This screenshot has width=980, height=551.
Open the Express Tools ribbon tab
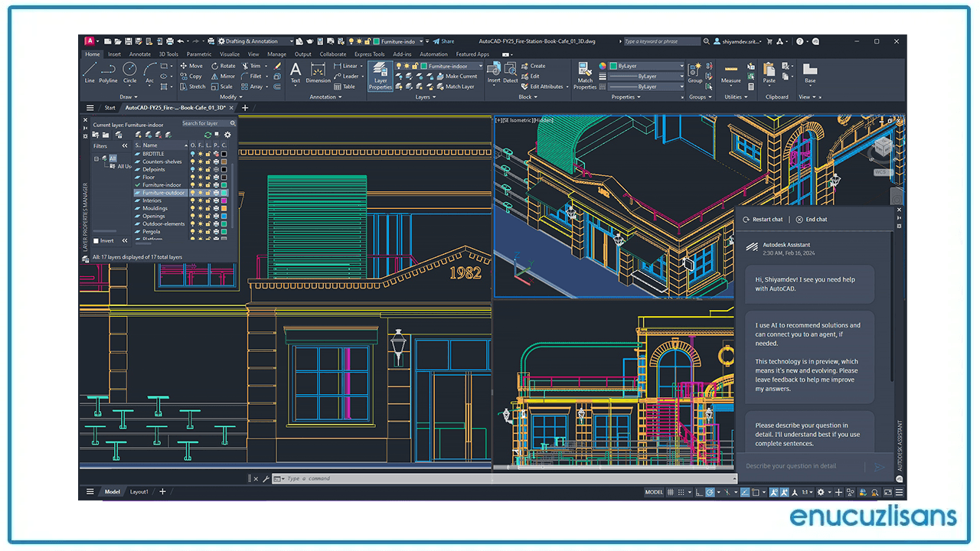pyautogui.click(x=369, y=54)
